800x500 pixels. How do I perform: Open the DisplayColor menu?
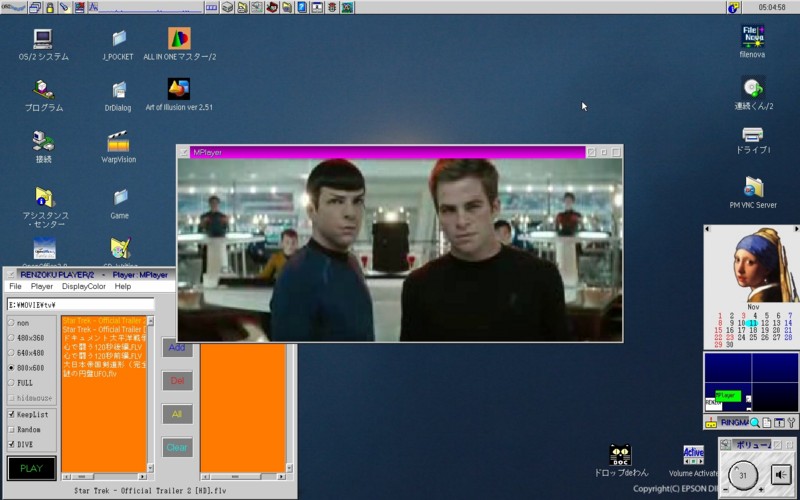click(84, 286)
